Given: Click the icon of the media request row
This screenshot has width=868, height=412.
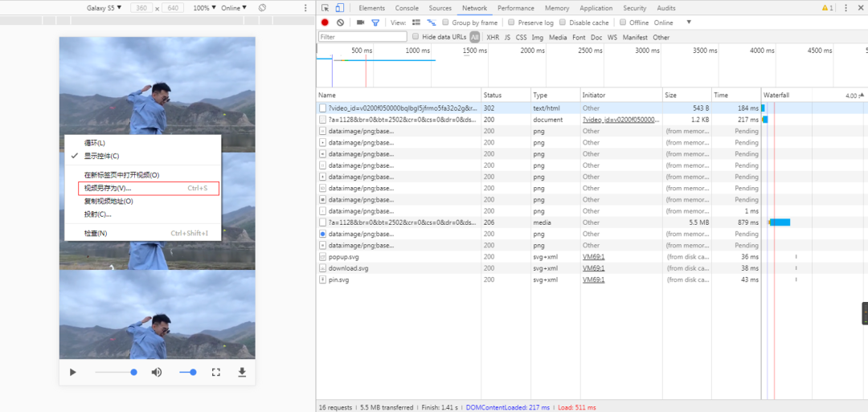Looking at the screenshot, I should (323, 222).
